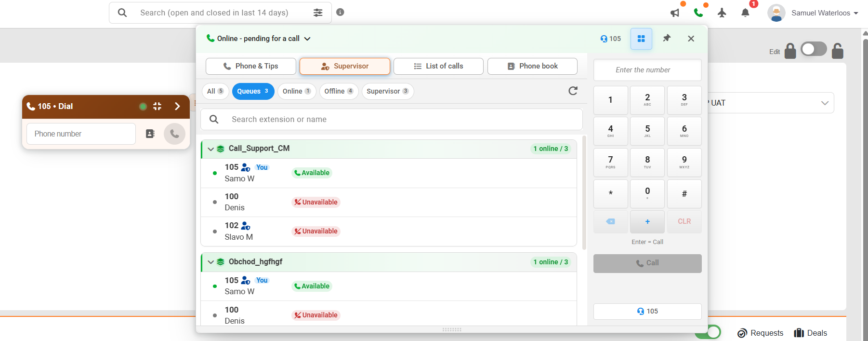Pin the phone panel with pushpin icon
Screen dimensions: 868x341
667,38
